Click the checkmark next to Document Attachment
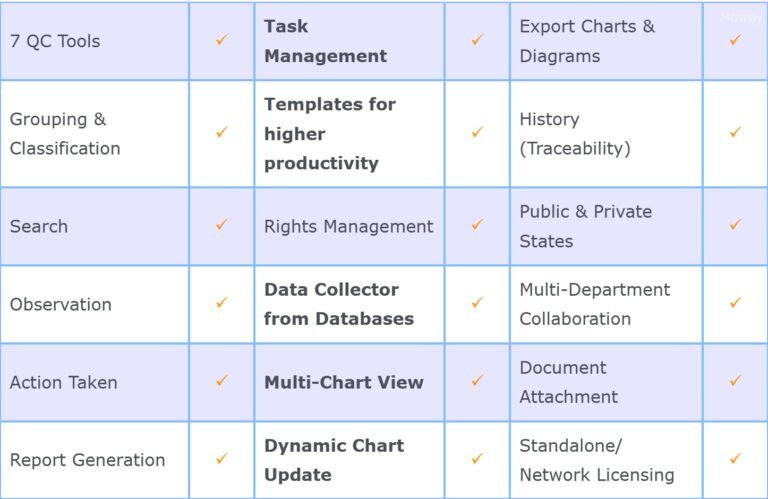Viewport: 768px width, 499px height. pos(735,381)
